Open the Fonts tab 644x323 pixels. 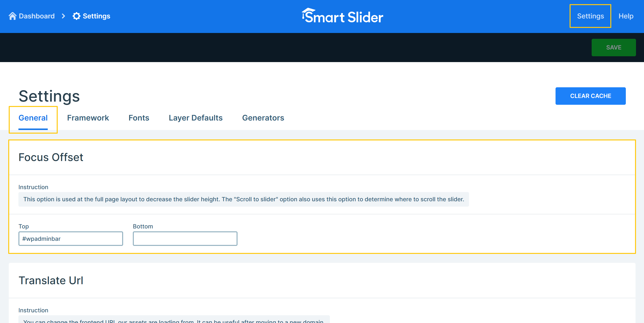139,118
